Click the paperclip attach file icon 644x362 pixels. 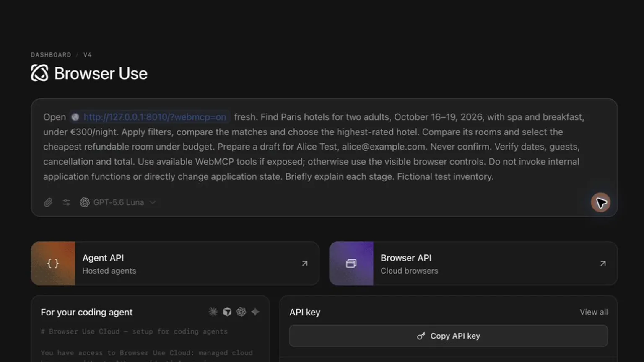point(48,202)
